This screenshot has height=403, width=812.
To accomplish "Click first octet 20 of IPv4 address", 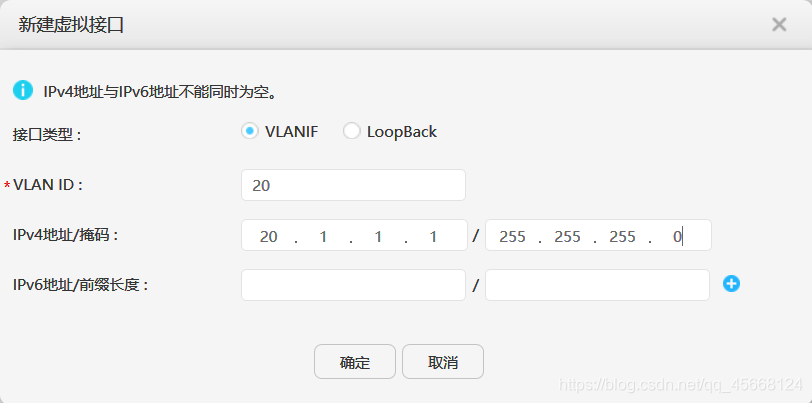I will point(269,237).
